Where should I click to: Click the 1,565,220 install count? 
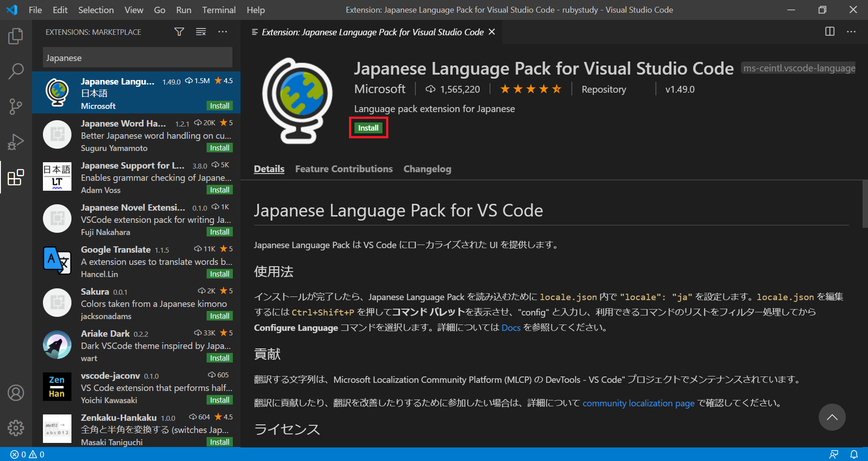coord(453,89)
